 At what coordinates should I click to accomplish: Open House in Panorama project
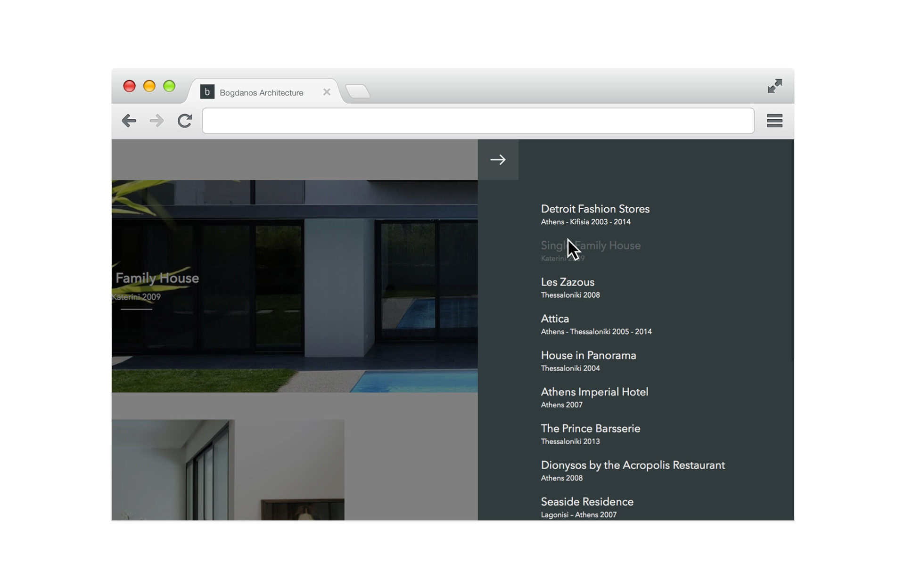tap(588, 355)
